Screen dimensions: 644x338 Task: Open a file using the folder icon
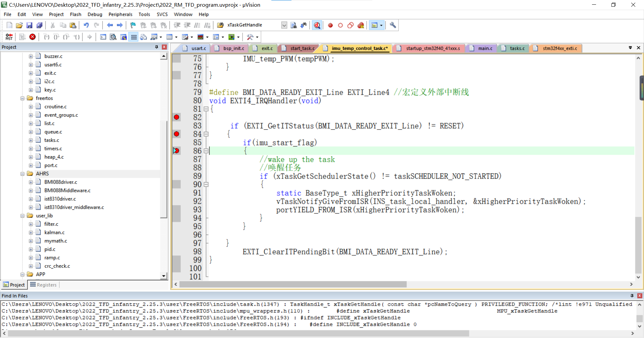pyautogui.click(x=19, y=25)
